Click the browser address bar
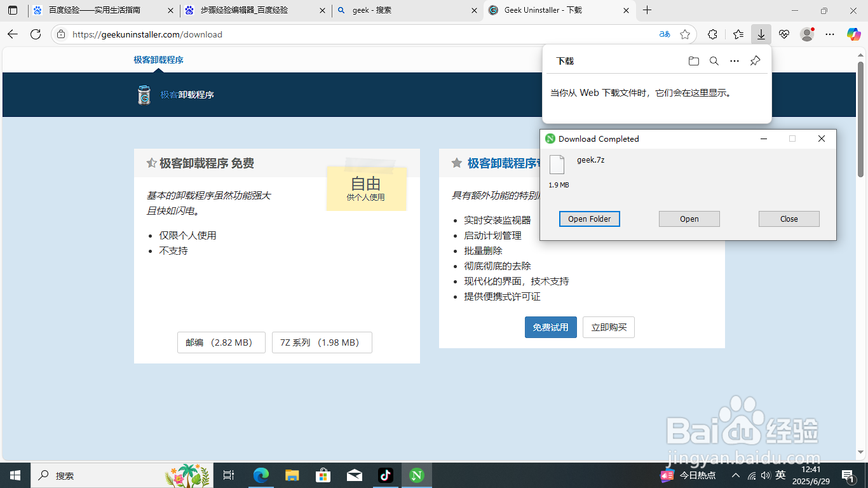Viewport: 868px width, 488px height. 191,34
